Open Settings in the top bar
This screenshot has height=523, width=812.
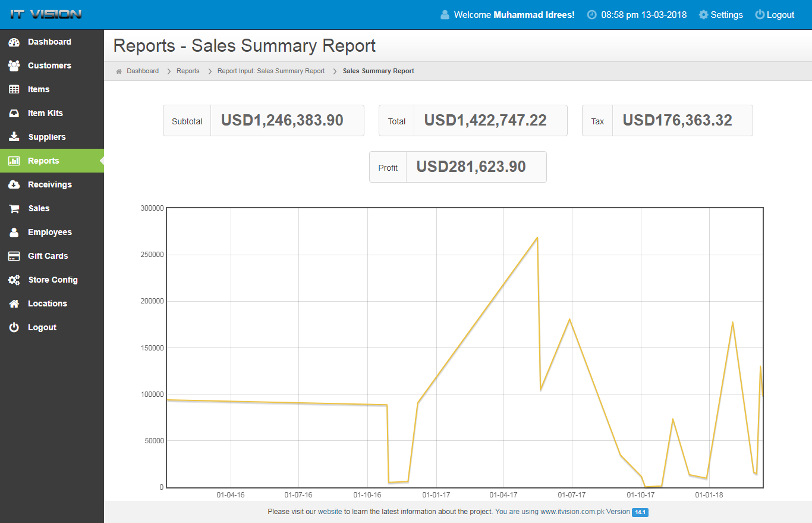720,15
